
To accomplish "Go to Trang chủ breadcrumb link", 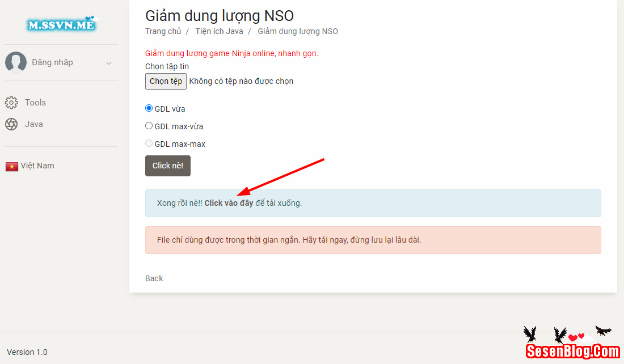I will 163,31.
